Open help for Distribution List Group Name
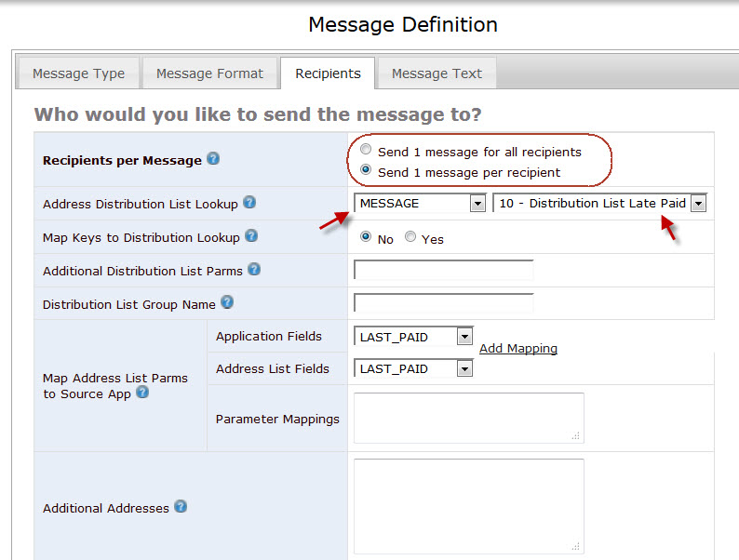This screenshot has height=560, width=739. [227, 302]
